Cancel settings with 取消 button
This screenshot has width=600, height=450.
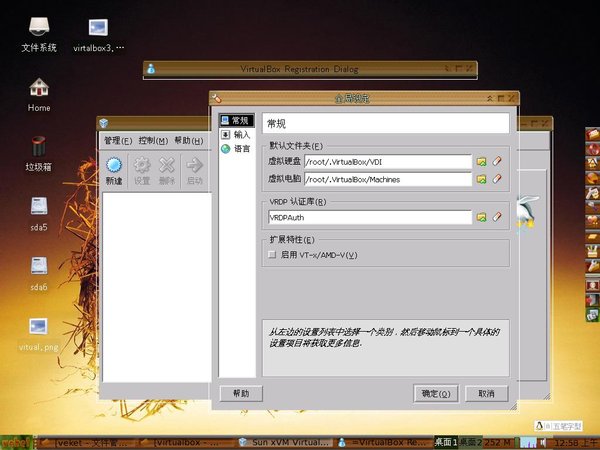(486, 393)
